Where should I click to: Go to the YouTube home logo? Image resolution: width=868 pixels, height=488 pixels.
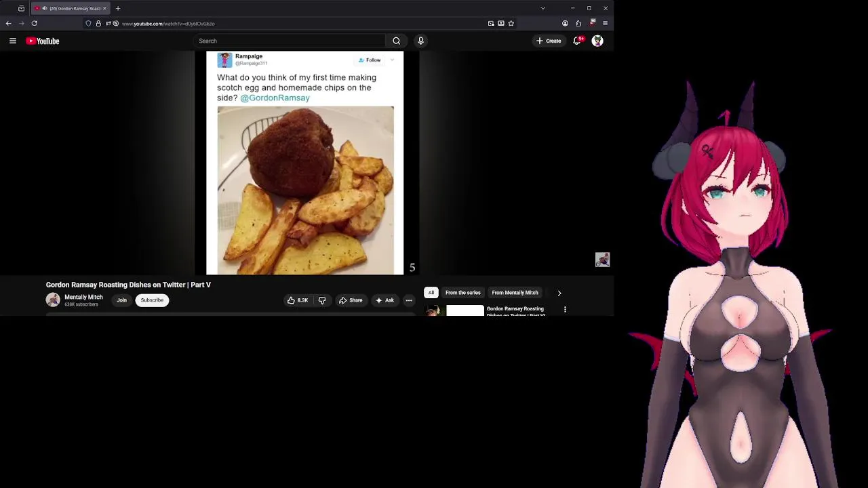pos(43,41)
